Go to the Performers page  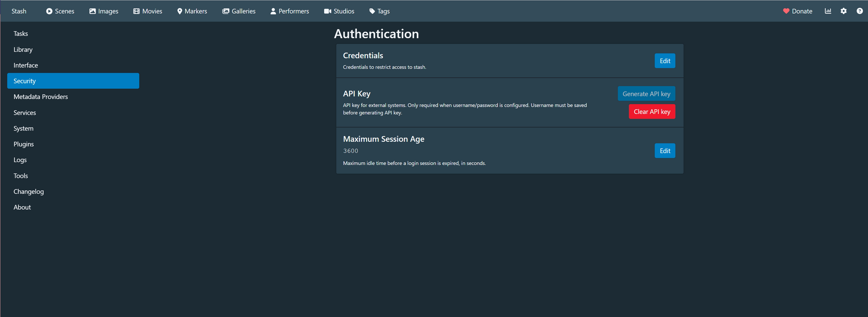pyautogui.click(x=289, y=11)
